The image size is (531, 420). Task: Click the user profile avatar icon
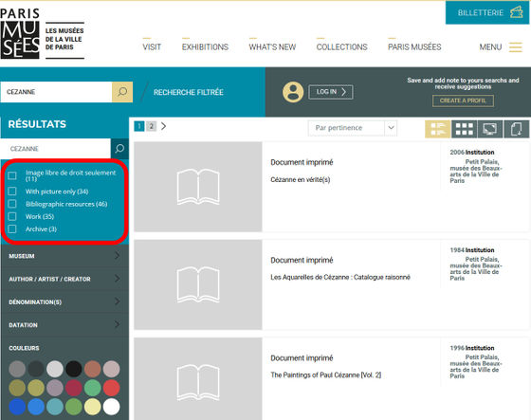click(x=293, y=92)
